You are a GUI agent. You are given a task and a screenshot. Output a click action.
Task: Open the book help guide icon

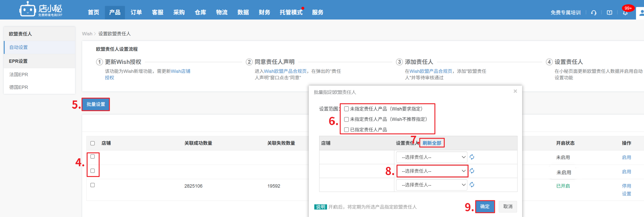(609, 13)
